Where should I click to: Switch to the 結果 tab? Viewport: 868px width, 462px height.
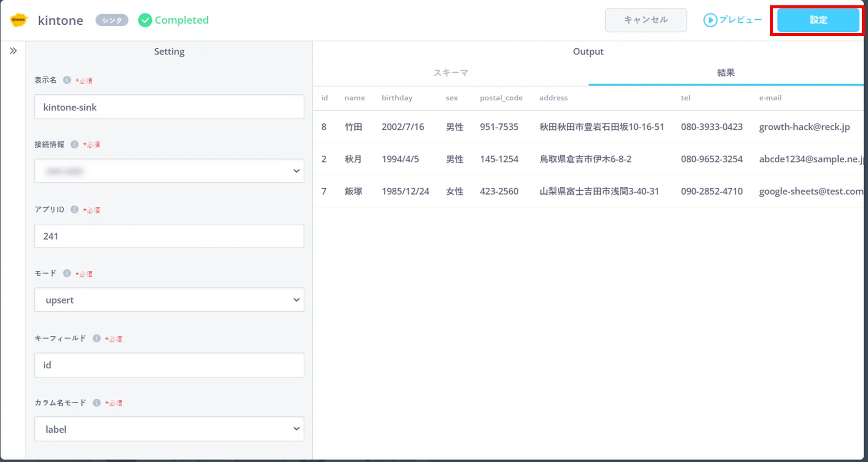[725, 73]
